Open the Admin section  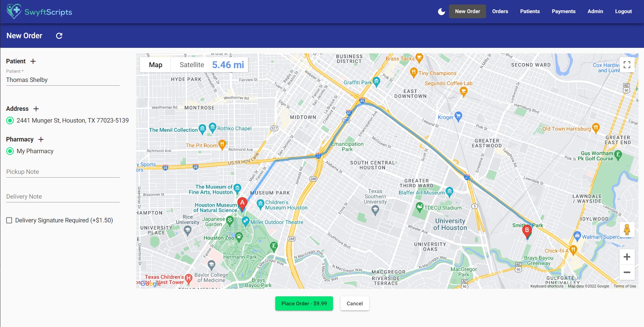pyautogui.click(x=595, y=11)
